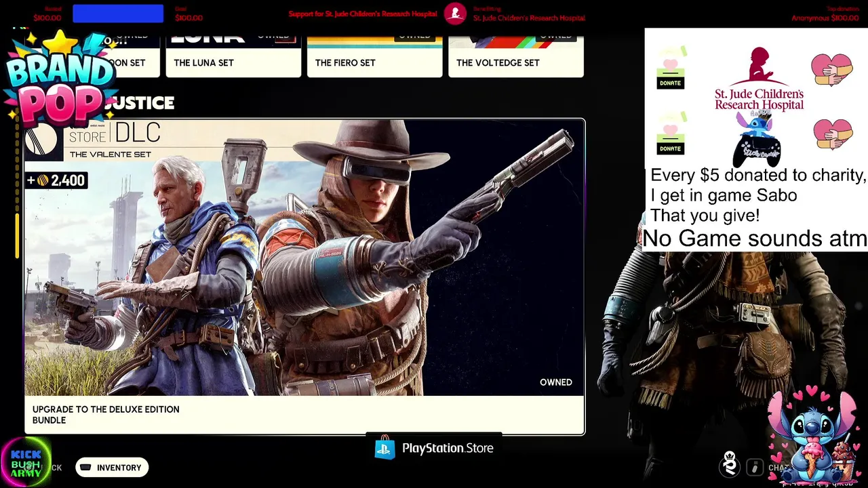Click the +2,400 coin amount
This screenshot has width=868, height=488.
[x=56, y=180]
